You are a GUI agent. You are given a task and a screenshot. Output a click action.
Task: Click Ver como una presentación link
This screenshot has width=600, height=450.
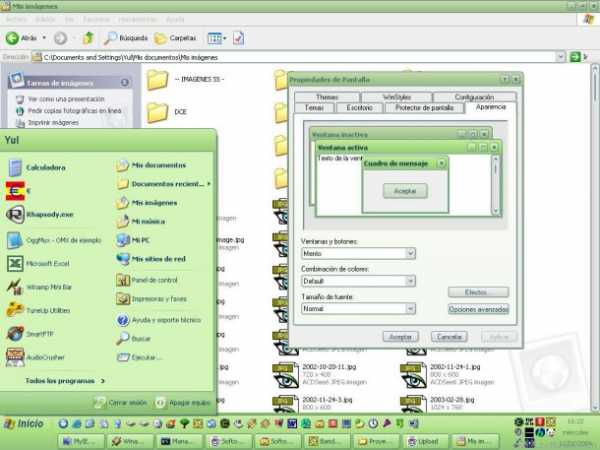[x=66, y=99]
